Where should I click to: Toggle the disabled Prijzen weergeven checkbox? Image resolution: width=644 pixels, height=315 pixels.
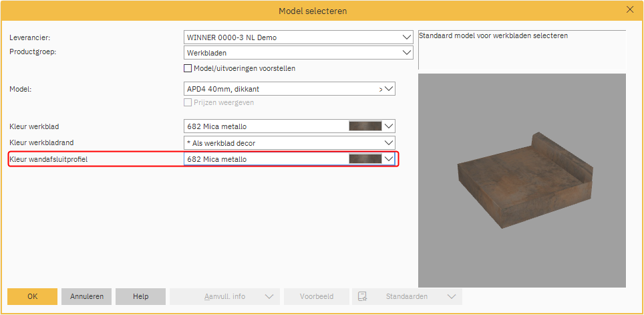[188, 102]
